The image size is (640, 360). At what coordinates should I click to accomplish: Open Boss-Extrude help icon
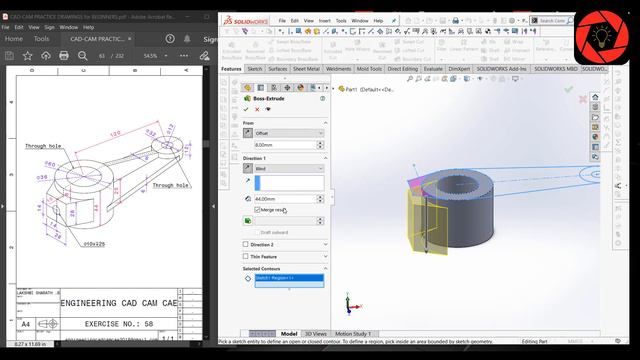(x=322, y=98)
